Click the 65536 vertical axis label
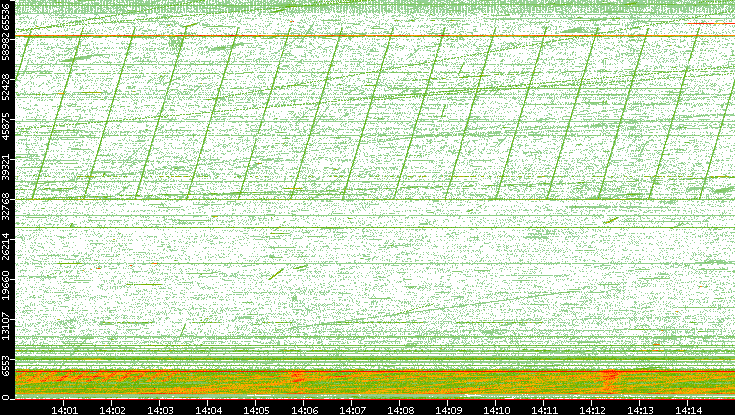Image resolution: width=735 pixels, height=415 pixels. [x=6, y=17]
